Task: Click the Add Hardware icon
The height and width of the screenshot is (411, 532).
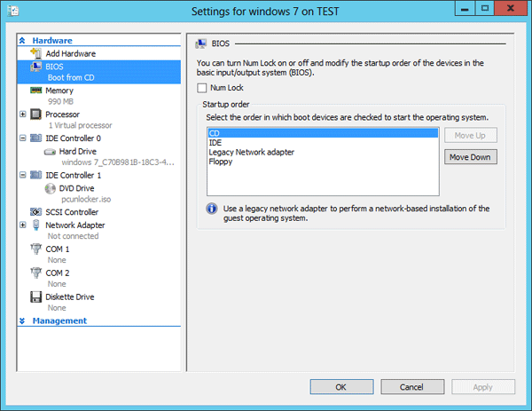Action: point(36,53)
